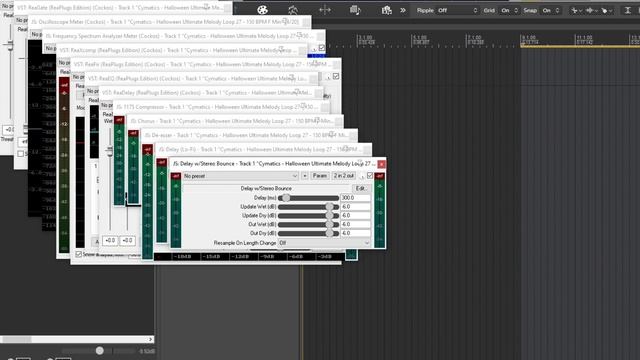Viewport: 640px width, 360px height.
Task: Click the horizontal scrollbar right arrow
Action: click(150, 339)
